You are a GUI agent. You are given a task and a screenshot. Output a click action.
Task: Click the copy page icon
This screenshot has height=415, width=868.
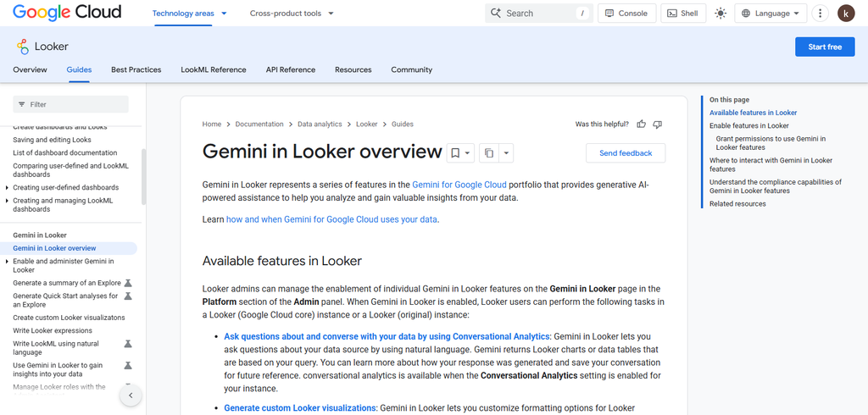[489, 153]
